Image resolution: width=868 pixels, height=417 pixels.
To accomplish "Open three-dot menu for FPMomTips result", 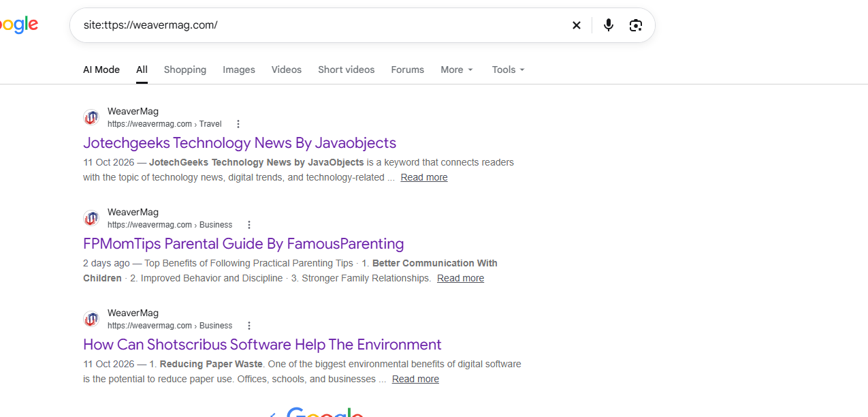I will [x=249, y=225].
